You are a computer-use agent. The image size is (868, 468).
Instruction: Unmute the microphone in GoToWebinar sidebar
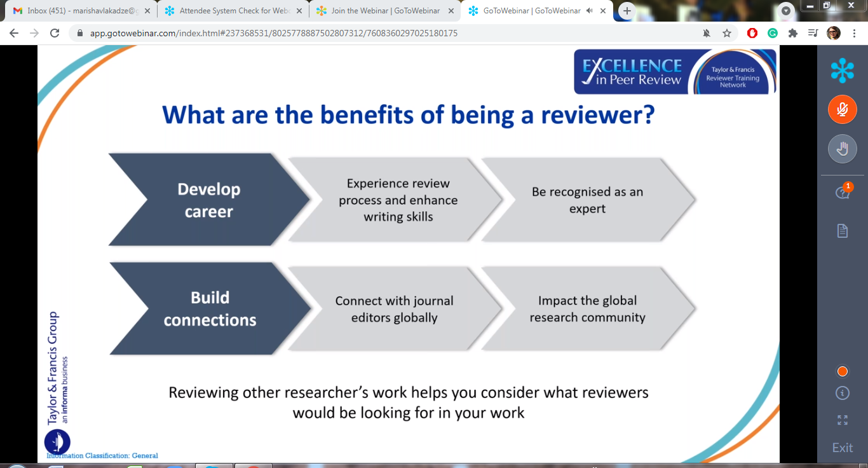coord(842,110)
